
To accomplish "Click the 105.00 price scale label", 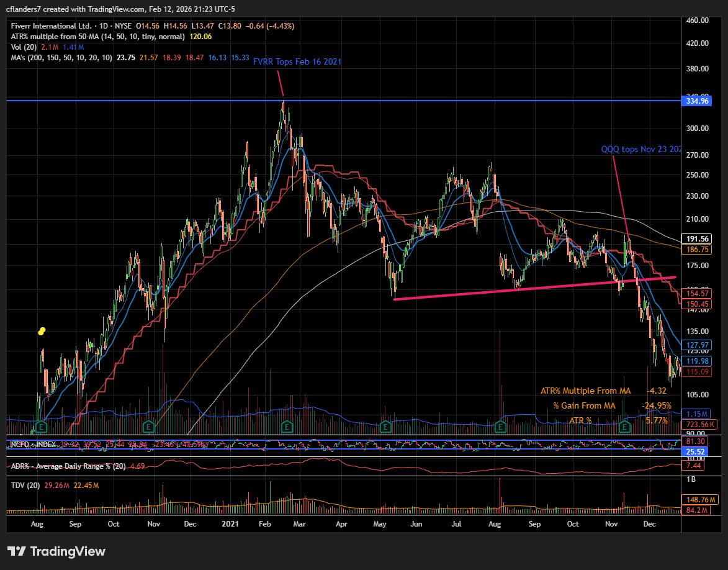I will 698,394.
